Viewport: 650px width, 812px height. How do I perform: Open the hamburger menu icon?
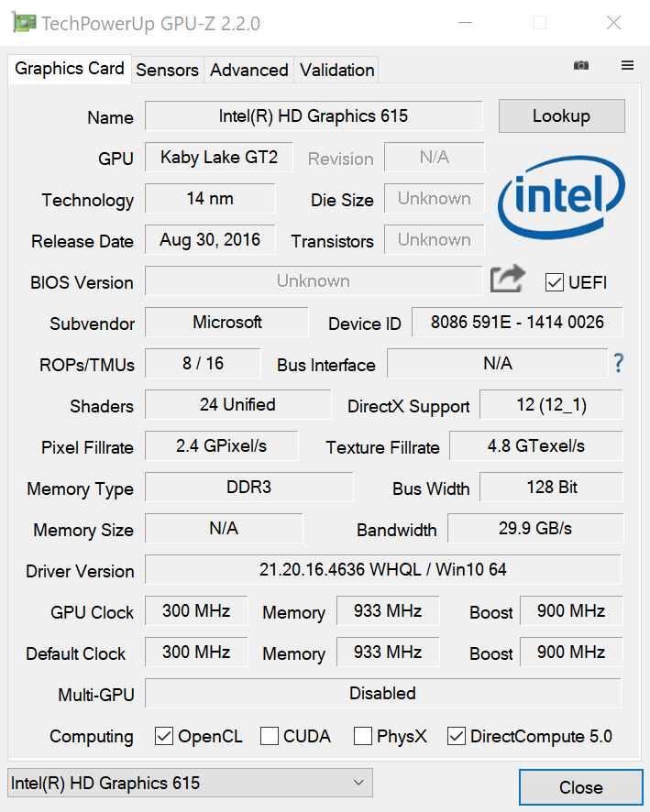point(628,65)
